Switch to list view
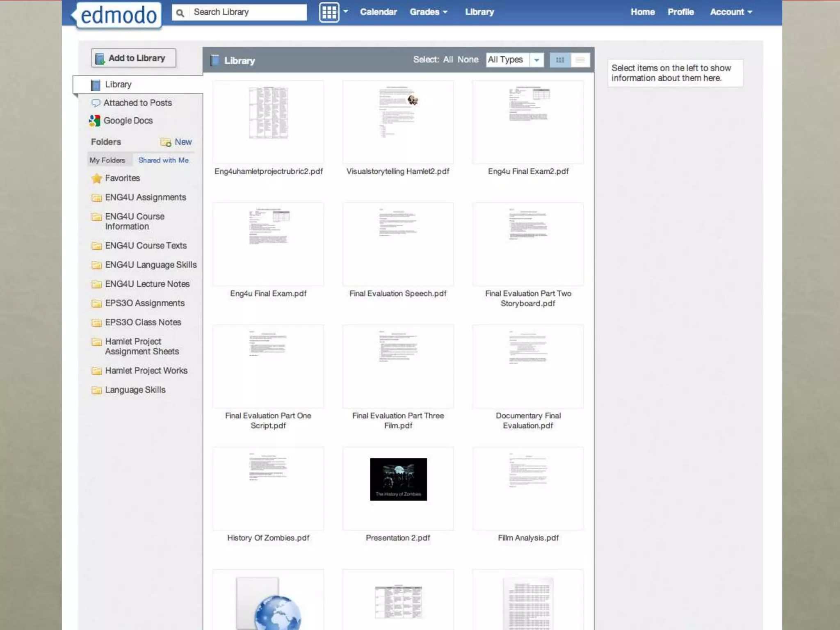This screenshot has height=630, width=840. pos(580,60)
